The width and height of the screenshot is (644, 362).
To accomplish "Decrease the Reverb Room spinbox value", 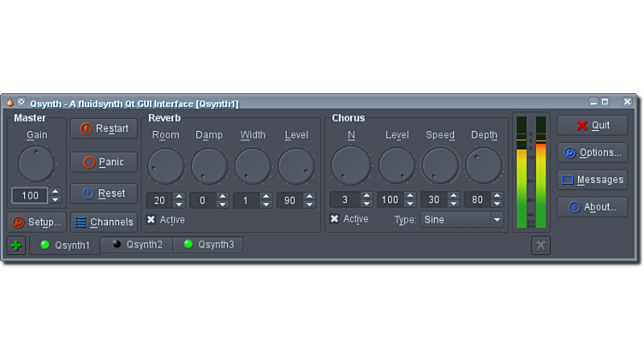I will click(179, 204).
